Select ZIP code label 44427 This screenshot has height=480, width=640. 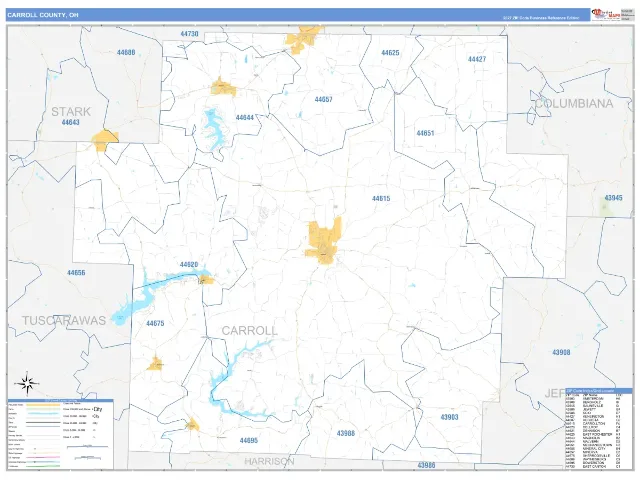[x=477, y=59]
